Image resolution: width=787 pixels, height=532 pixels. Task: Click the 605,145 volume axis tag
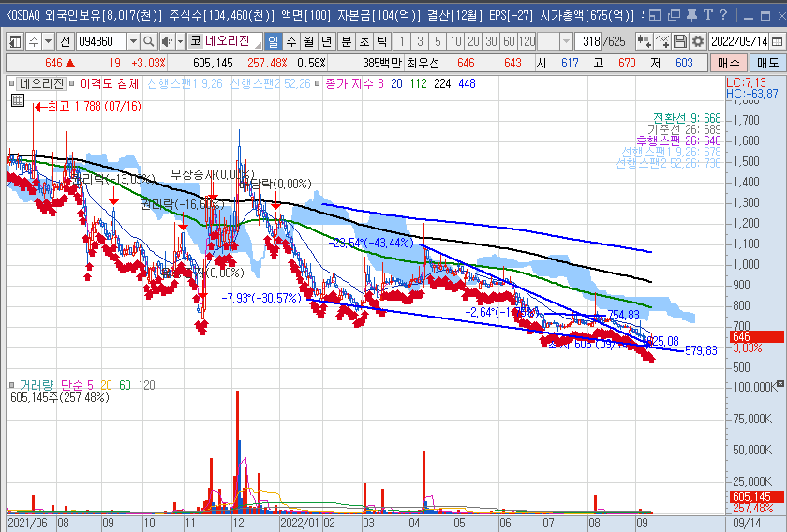(756, 496)
